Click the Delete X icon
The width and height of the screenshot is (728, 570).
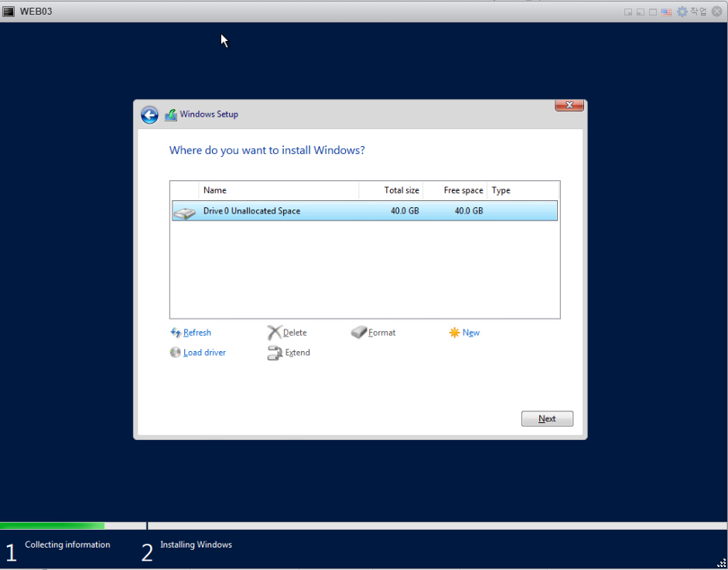pos(275,333)
